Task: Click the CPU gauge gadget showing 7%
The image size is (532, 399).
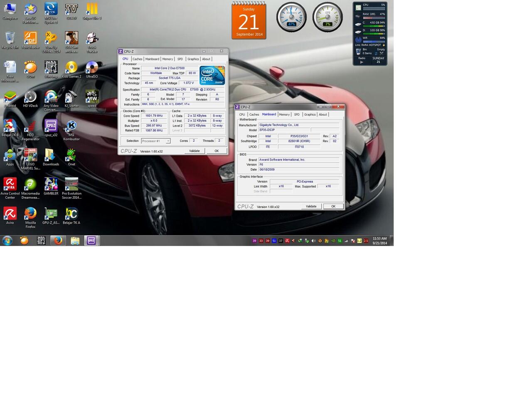Action: pyautogui.click(x=328, y=17)
